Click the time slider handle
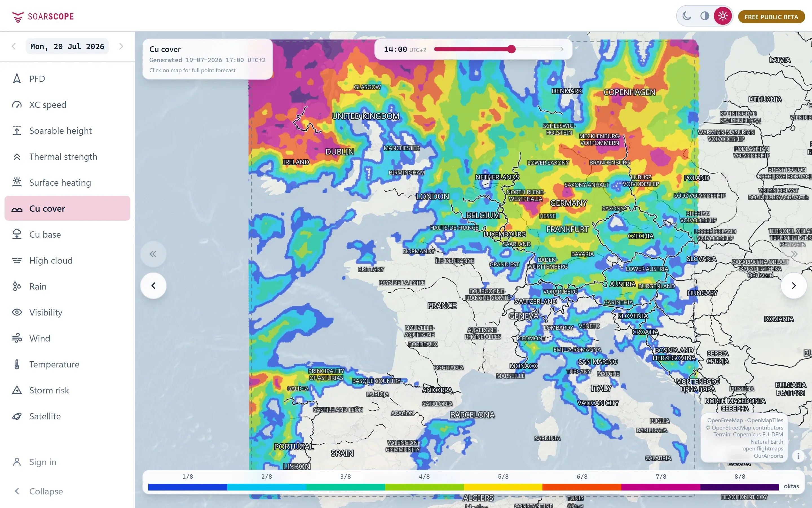Viewport: 812px width, 508px height. (511, 49)
